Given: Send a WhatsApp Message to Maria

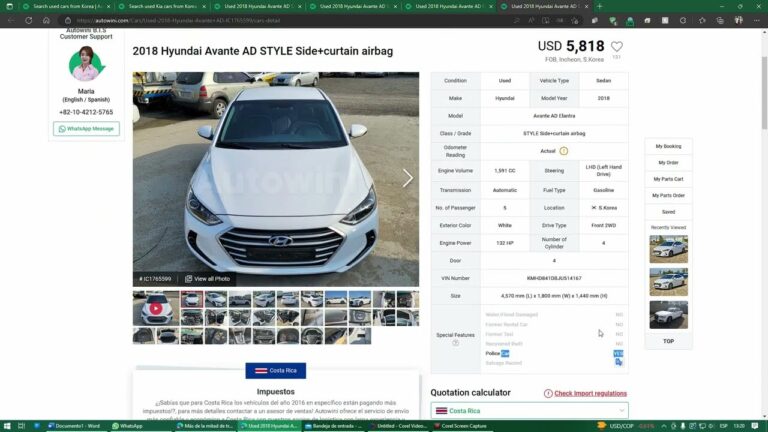Looking at the screenshot, I should (86, 129).
